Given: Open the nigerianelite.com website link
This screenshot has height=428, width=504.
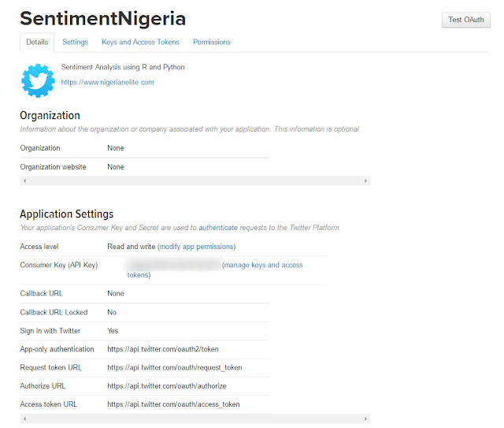Looking at the screenshot, I should (x=107, y=82).
